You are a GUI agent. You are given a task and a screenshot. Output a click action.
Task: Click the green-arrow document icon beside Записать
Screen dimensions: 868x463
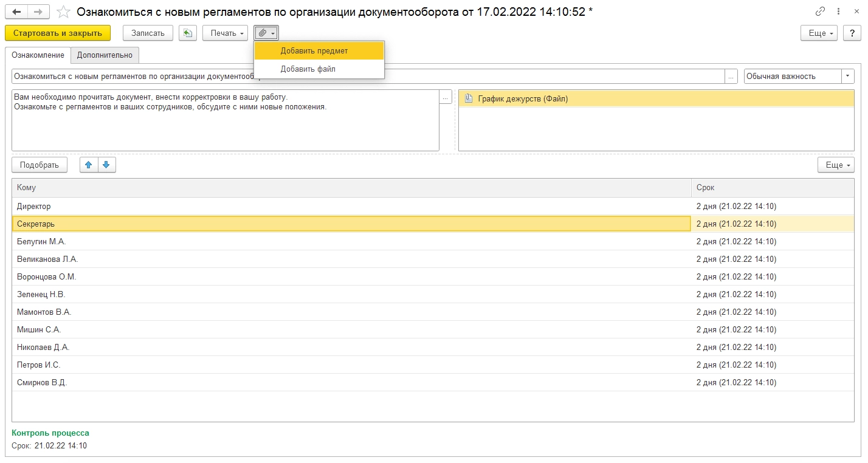coord(188,33)
